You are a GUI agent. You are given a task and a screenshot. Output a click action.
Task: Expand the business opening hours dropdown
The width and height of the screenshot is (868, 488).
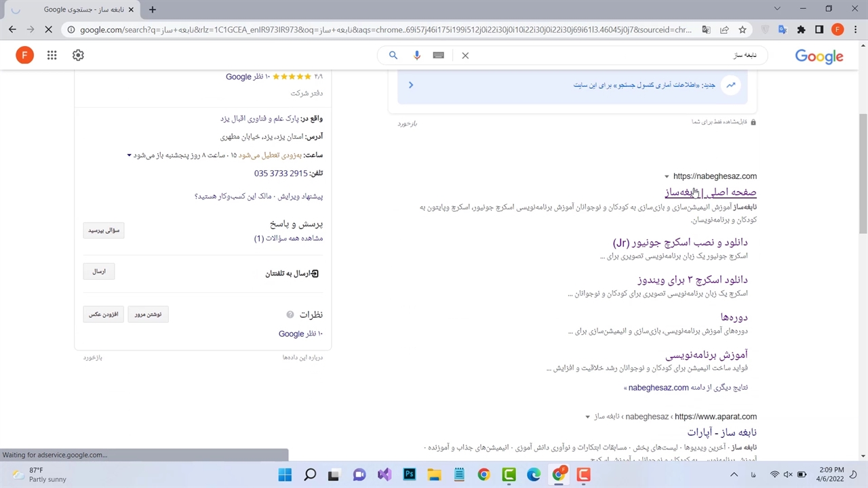(129, 155)
